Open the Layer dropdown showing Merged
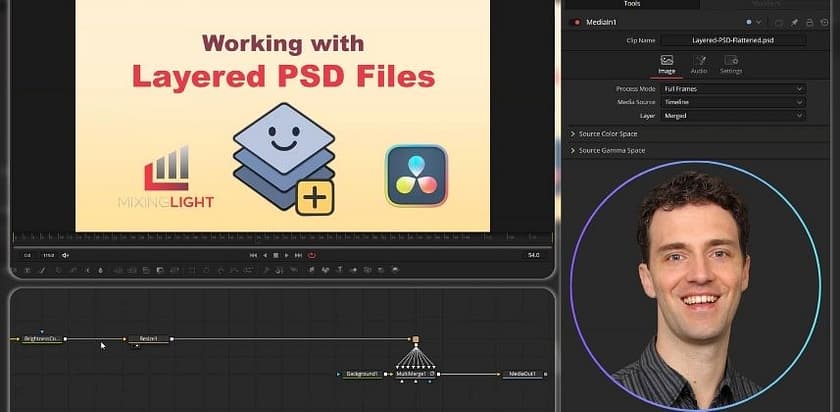 click(x=733, y=115)
